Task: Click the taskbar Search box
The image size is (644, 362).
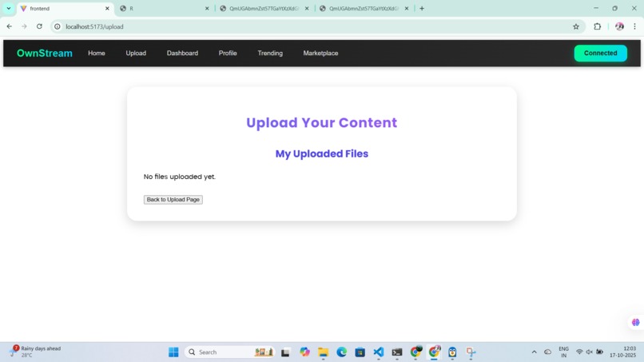Action: click(x=230, y=352)
